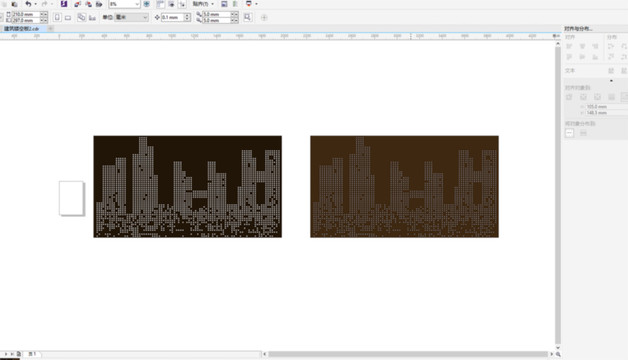The image size is (628, 360).
Task: Expand the snap-to dropdown menu
Action: pyautogui.click(x=203, y=4)
